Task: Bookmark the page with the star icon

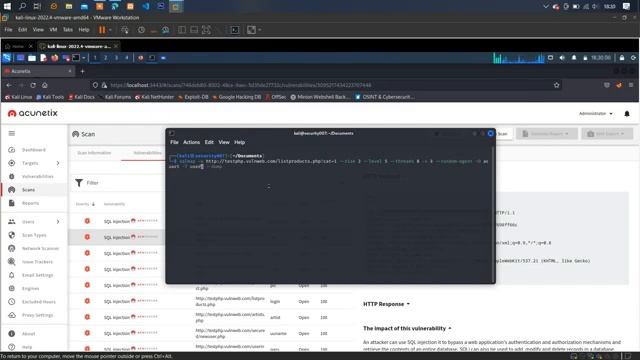Action: [556, 85]
